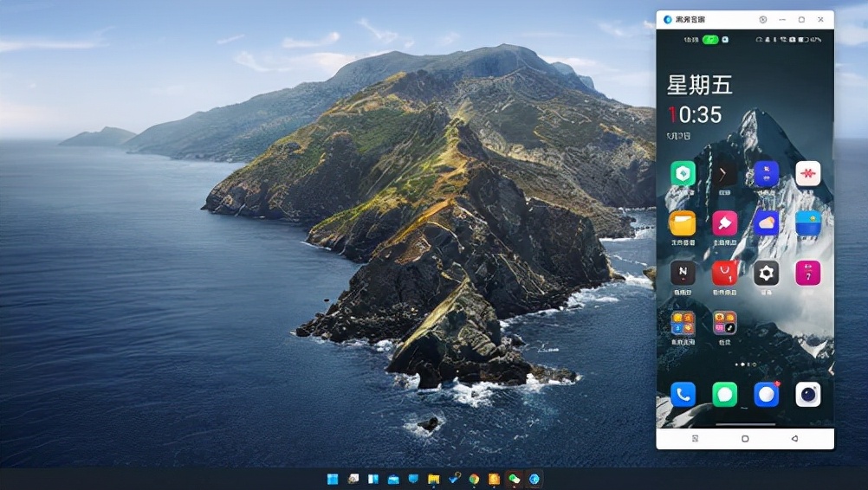Open Microsoft Store from the taskbar
This screenshot has height=490, width=868.
pyautogui.click(x=393, y=479)
